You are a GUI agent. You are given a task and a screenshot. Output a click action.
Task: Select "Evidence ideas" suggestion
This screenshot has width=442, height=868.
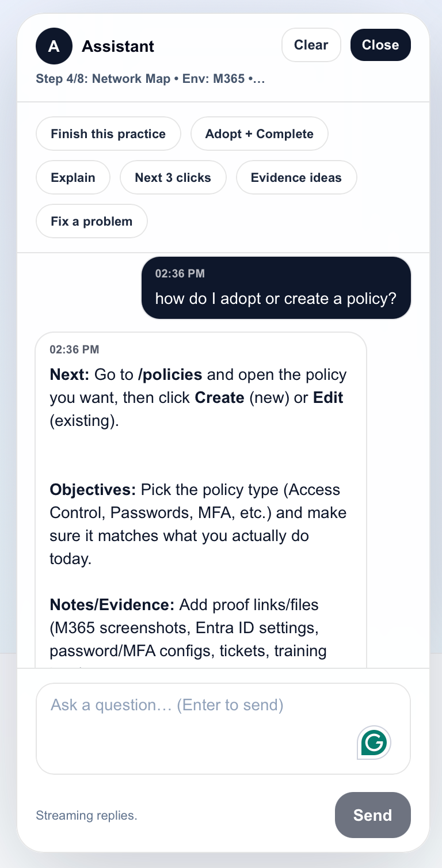click(x=296, y=177)
